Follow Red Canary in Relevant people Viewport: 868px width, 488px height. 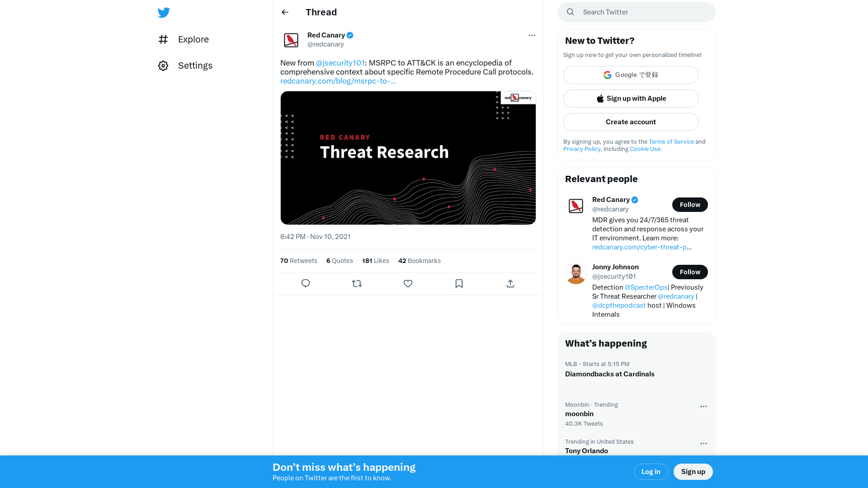point(690,205)
